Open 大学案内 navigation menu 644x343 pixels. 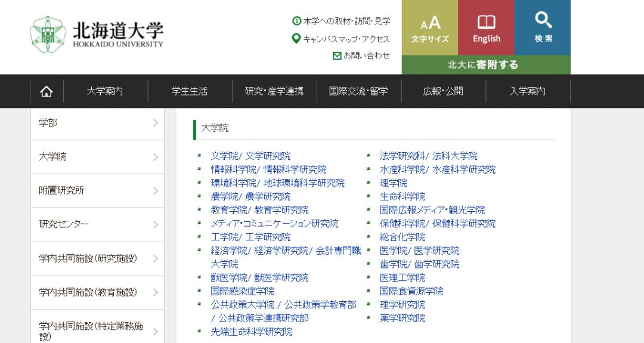[x=105, y=91]
